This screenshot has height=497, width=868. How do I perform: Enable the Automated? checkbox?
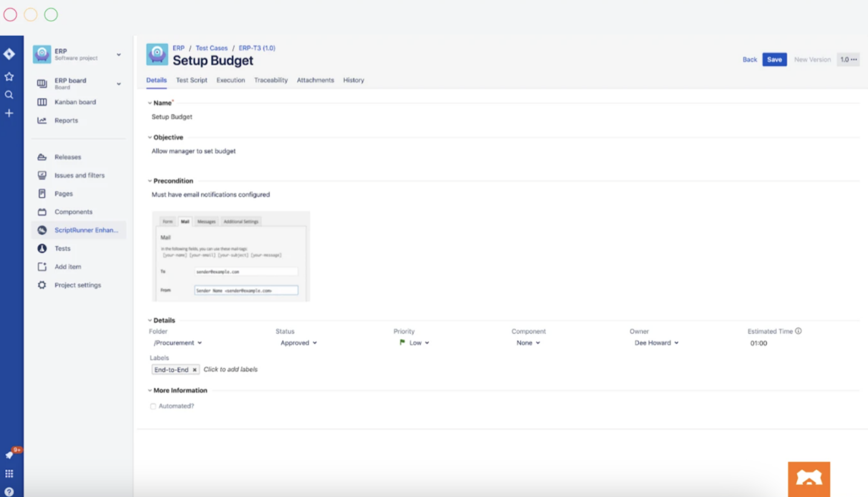153,406
